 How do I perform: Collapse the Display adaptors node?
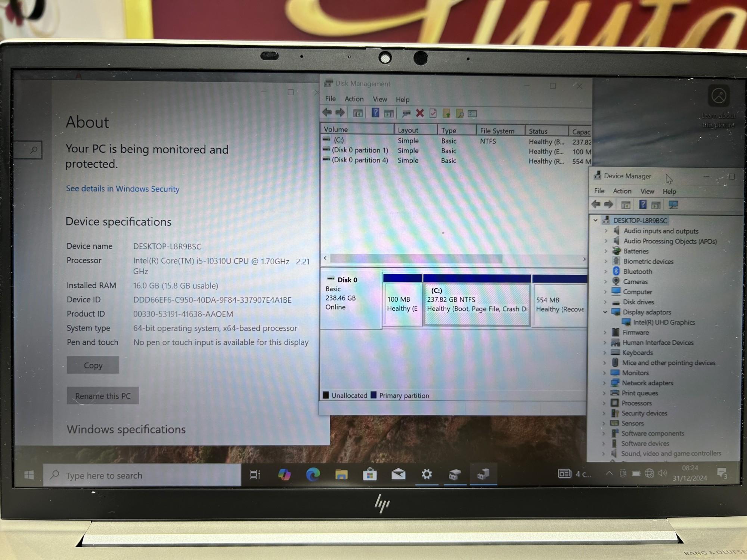coord(605,312)
